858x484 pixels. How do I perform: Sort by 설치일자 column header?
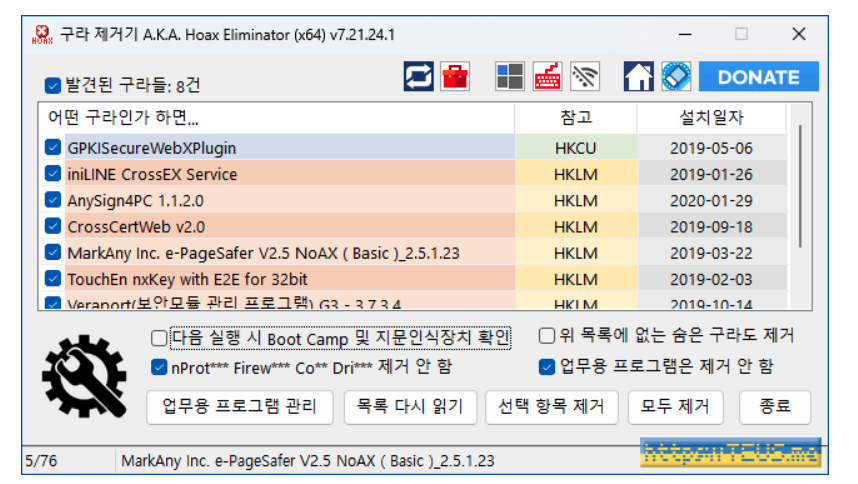coord(711,118)
